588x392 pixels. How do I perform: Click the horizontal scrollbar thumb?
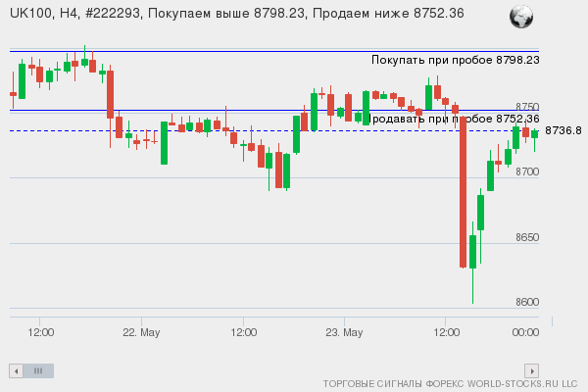pos(38,371)
